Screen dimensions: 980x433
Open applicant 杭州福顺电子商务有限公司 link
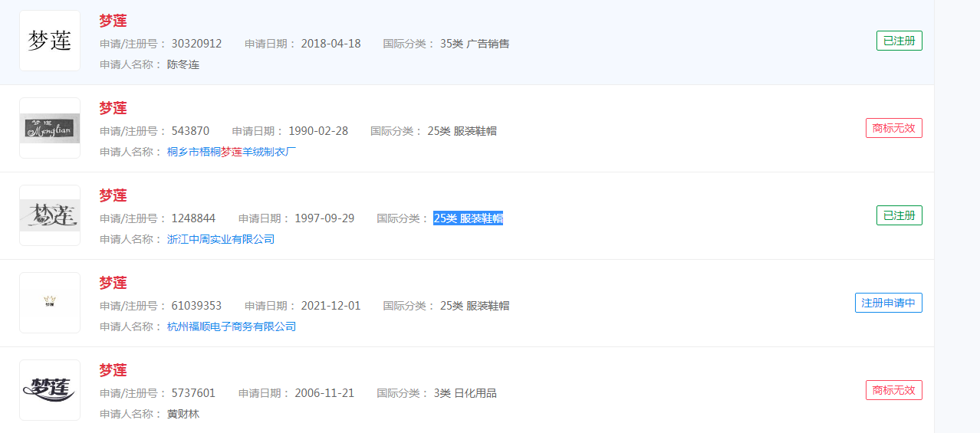coord(232,326)
